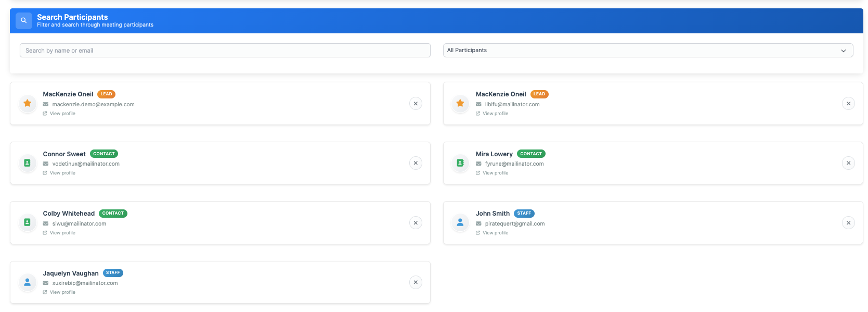Image resolution: width=868 pixels, height=312 pixels.
Task: Open John Smith's View profile link
Action: [x=495, y=233]
